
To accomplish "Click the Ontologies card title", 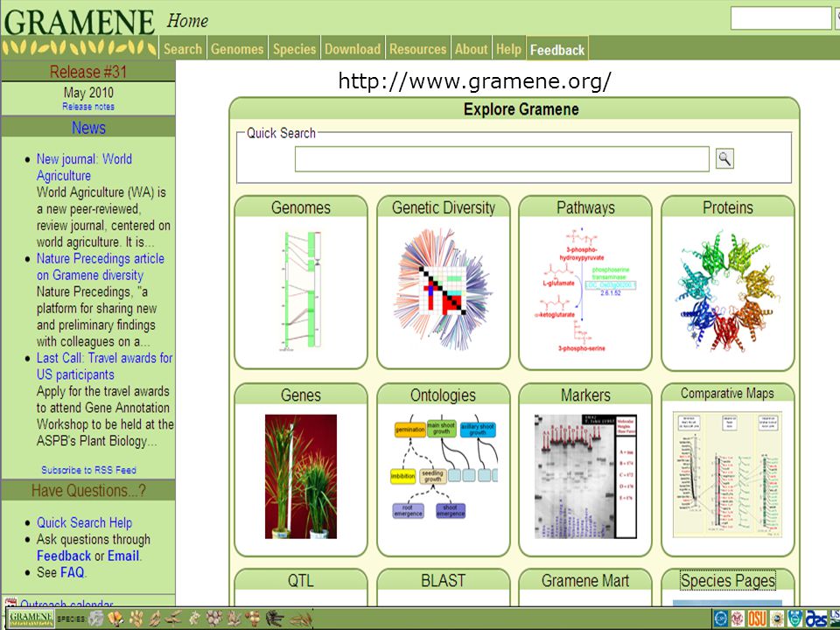I will click(x=443, y=395).
